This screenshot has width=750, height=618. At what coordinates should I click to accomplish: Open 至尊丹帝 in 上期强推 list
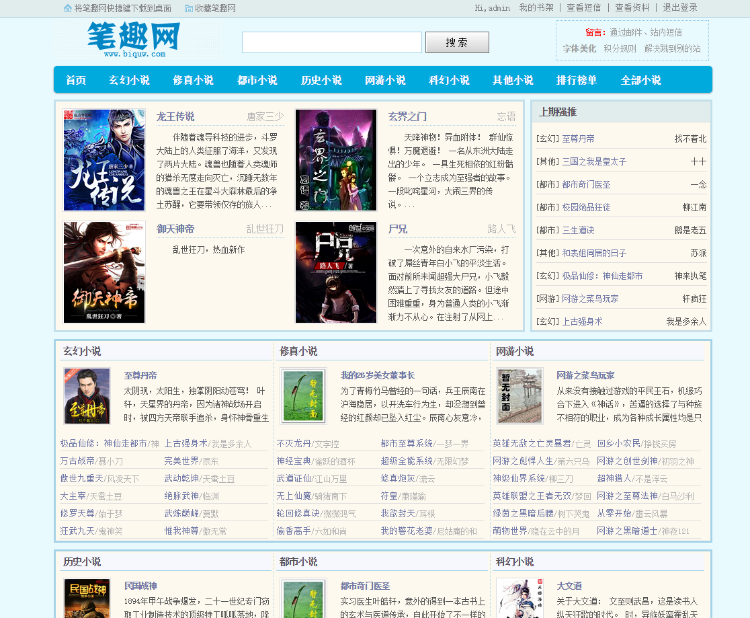[x=578, y=139]
